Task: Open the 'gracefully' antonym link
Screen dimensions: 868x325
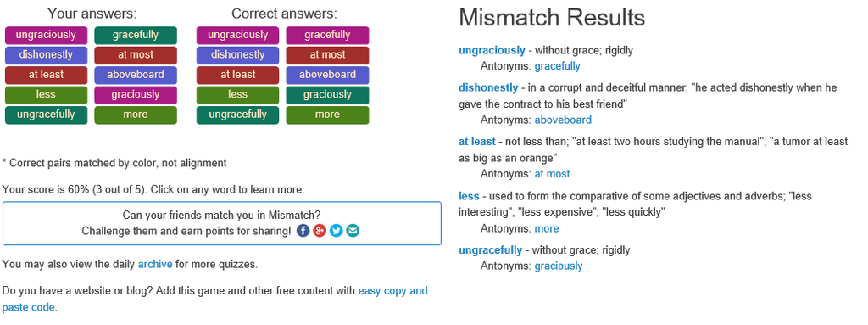Action: [557, 66]
